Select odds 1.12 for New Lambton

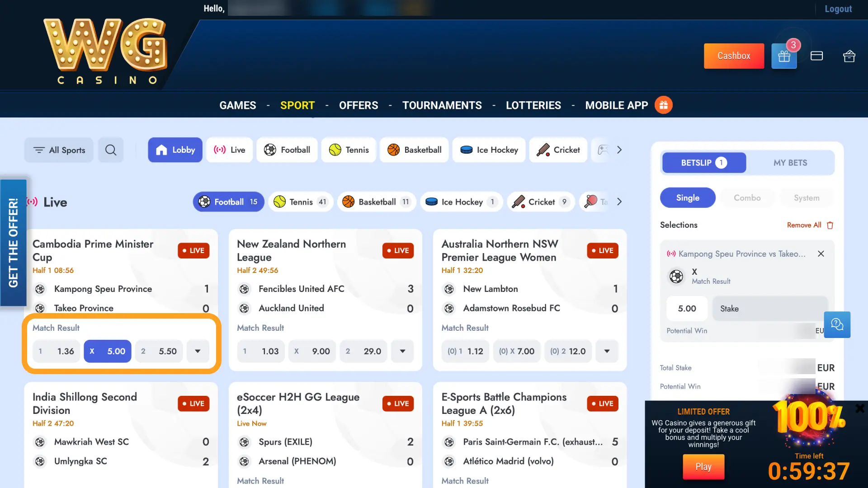(466, 351)
